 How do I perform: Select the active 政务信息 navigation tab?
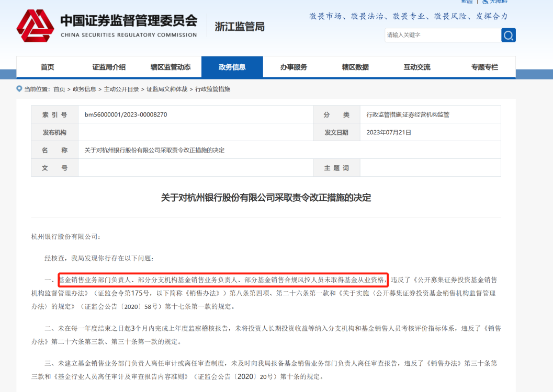click(232, 67)
